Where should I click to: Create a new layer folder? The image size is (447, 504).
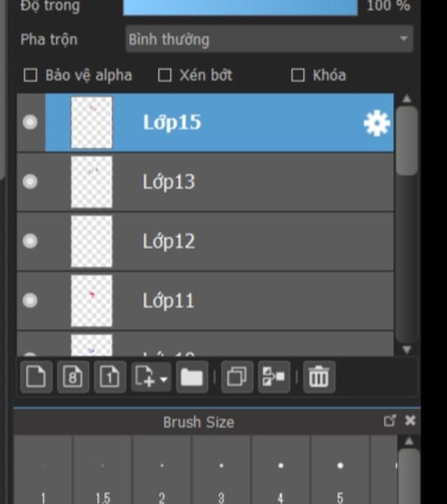point(192,377)
